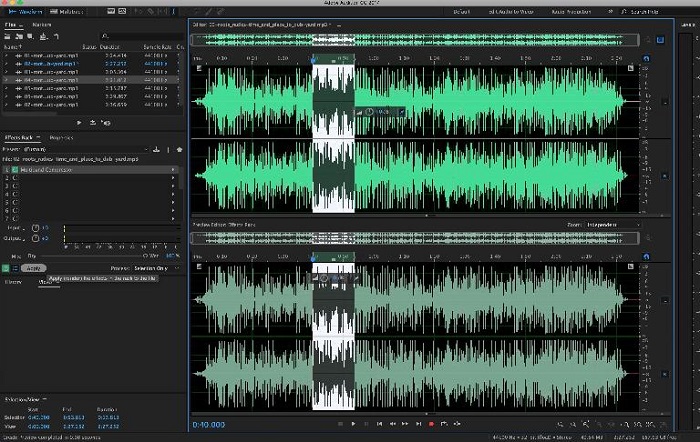Click the Apply button in Effects Rack
This screenshot has height=442, width=700.
coord(32,268)
